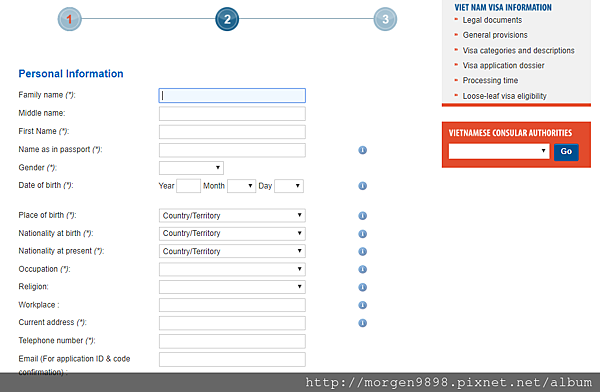Click the birth Year field
This screenshot has height=392, width=600.
point(188,186)
